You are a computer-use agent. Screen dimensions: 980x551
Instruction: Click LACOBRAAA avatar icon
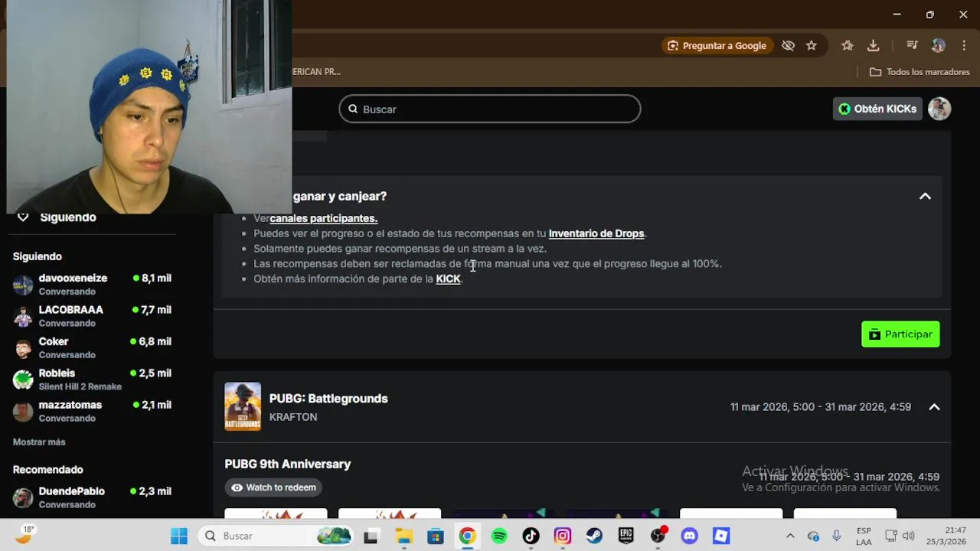(24, 317)
